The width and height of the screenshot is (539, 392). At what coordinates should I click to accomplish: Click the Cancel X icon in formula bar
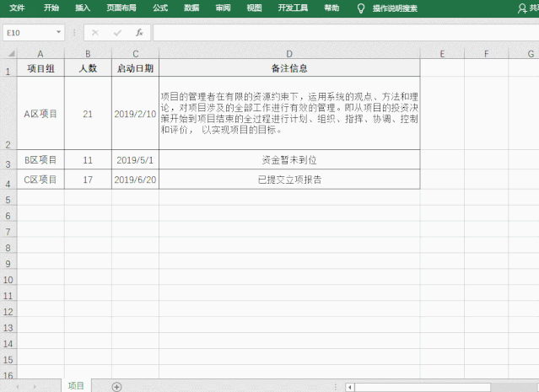pyautogui.click(x=95, y=33)
